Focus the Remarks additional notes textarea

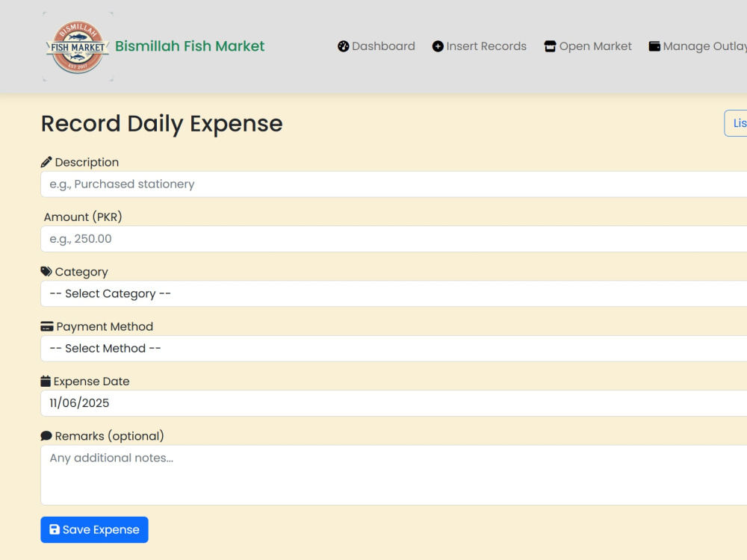pyautogui.click(x=394, y=475)
